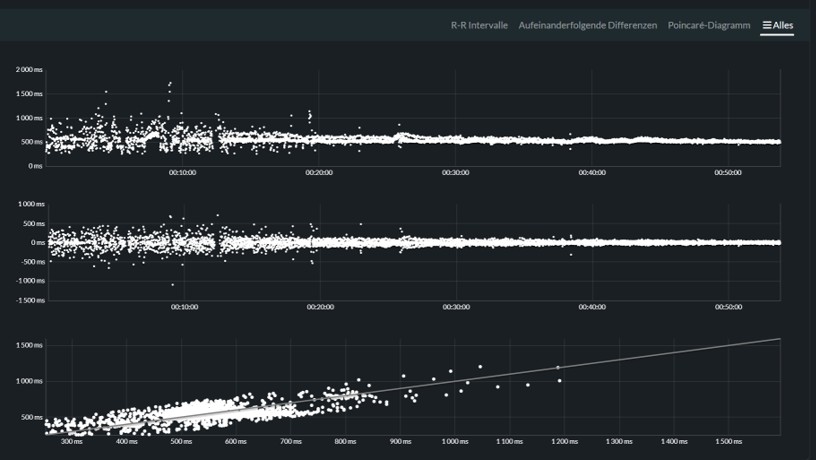
Task: Click the 00:50:00 label on the R-R chart
Action: pyautogui.click(x=728, y=172)
